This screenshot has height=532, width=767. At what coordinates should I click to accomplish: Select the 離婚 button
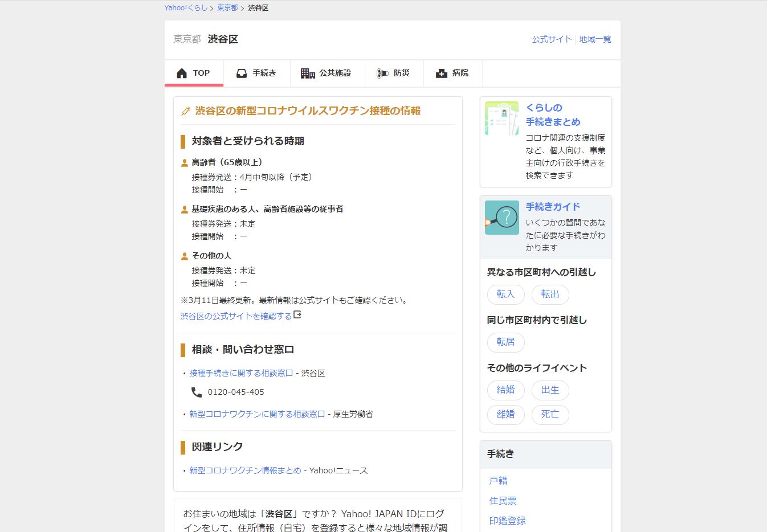(505, 415)
